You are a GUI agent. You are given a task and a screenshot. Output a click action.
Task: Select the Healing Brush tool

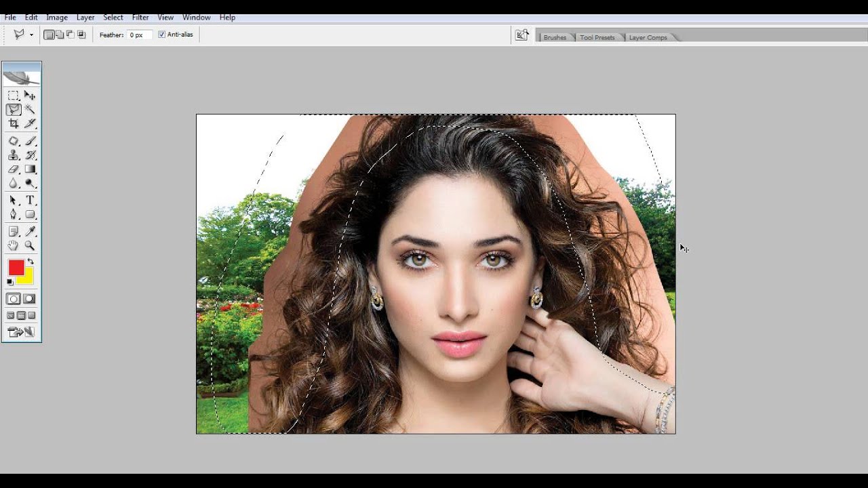(14, 141)
